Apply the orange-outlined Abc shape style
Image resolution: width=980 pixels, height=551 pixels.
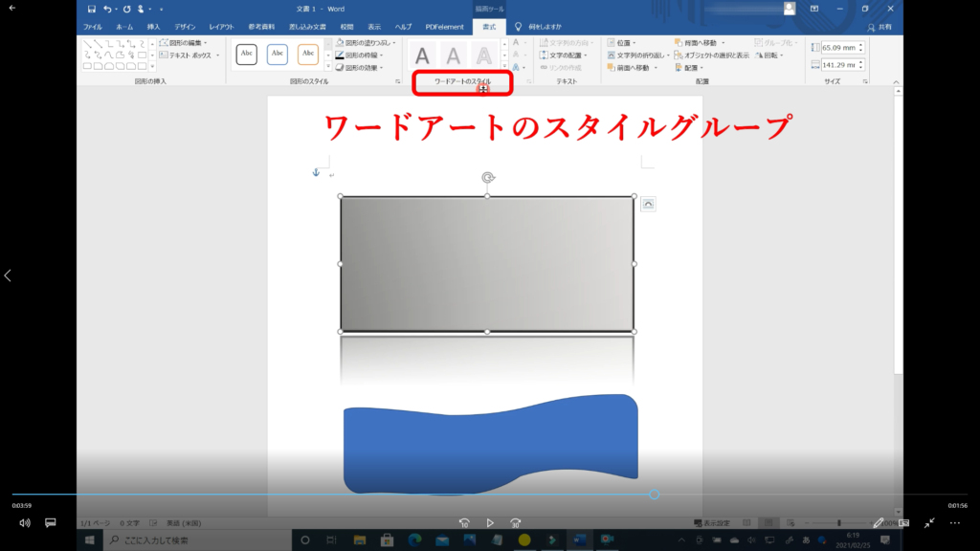click(308, 55)
